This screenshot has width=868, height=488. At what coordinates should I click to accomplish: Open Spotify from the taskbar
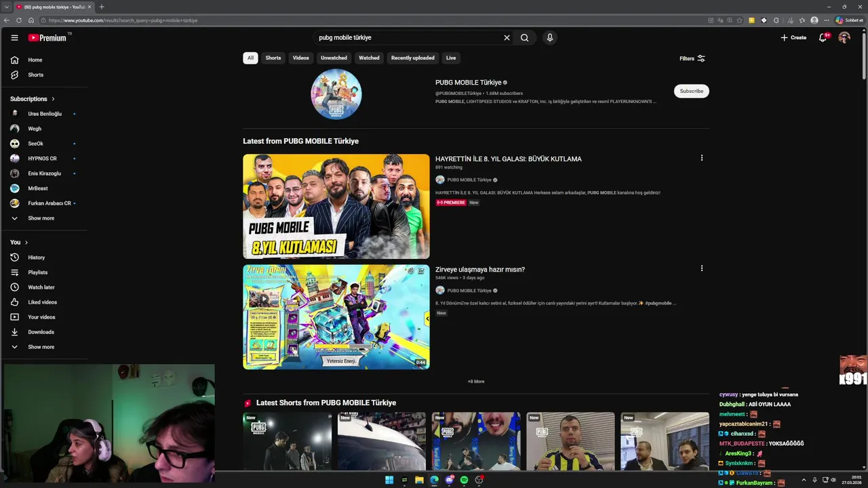click(464, 480)
